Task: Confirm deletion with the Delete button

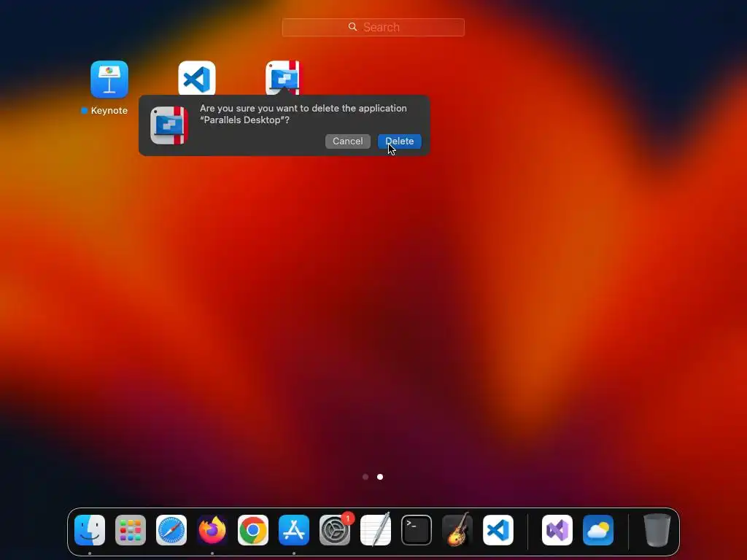Action: click(399, 141)
